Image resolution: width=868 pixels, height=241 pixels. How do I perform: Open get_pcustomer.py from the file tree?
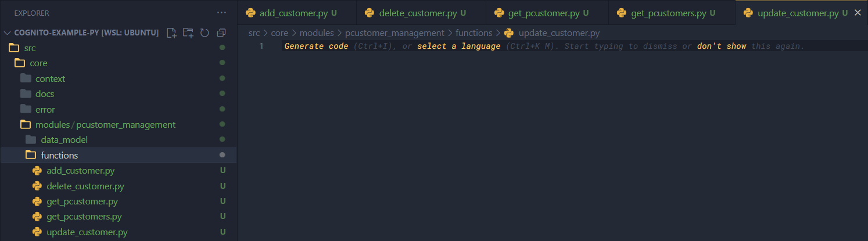coord(82,202)
